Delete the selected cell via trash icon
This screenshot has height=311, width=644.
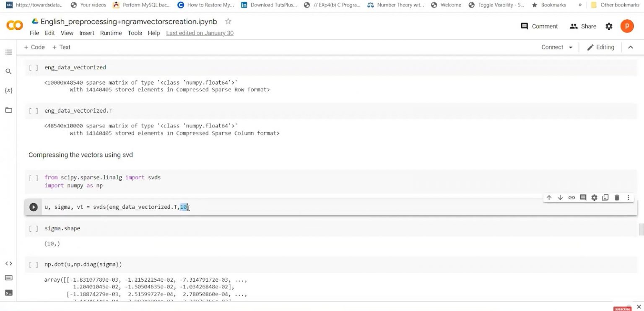616,197
